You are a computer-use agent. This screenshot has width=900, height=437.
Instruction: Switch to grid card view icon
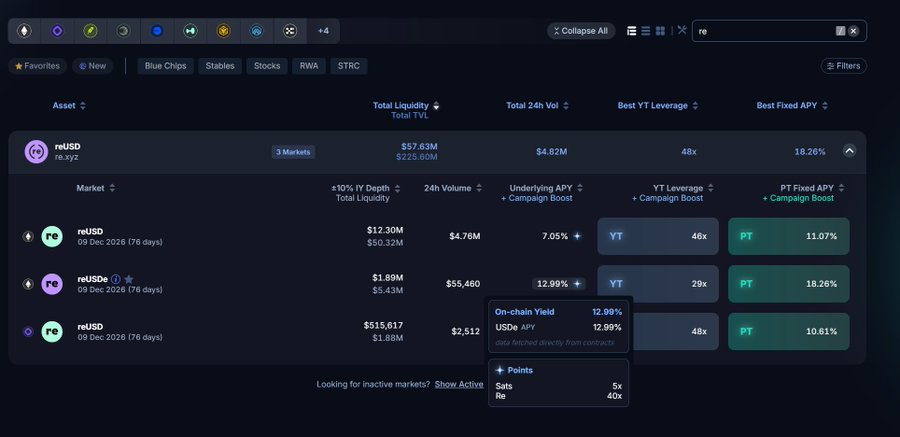pos(661,31)
